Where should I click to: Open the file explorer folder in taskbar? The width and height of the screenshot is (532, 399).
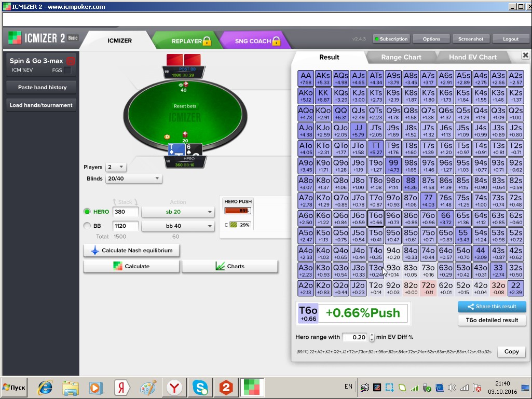tap(71, 388)
